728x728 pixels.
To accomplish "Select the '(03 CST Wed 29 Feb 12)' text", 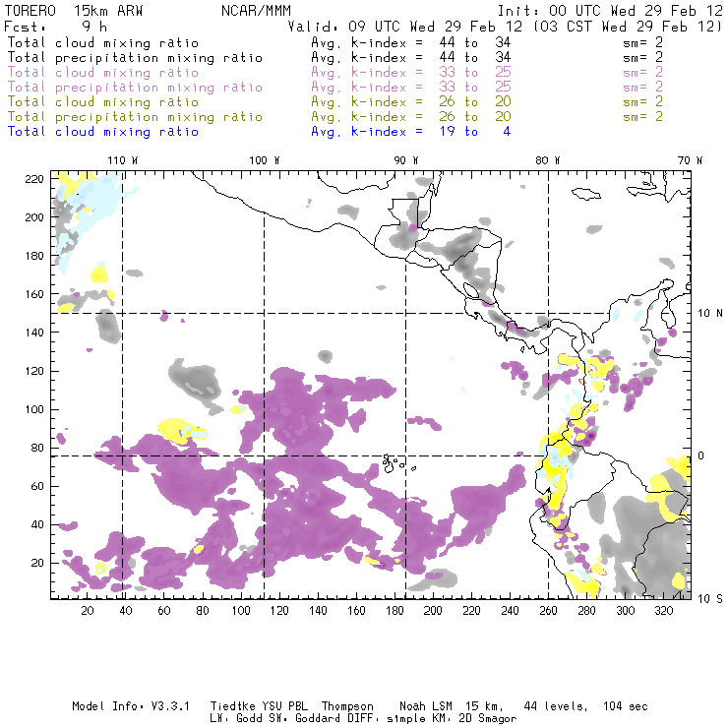I will click(628, 27).
